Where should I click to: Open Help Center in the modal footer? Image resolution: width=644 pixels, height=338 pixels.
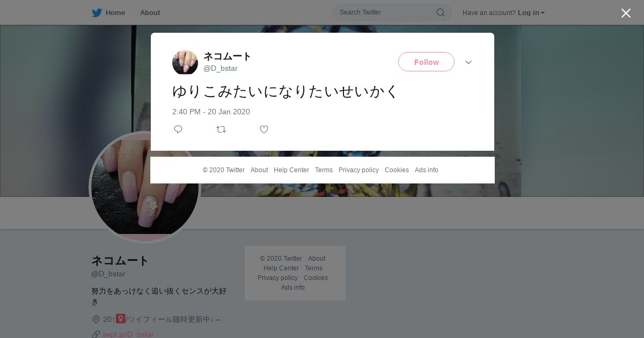coord(291,170)
